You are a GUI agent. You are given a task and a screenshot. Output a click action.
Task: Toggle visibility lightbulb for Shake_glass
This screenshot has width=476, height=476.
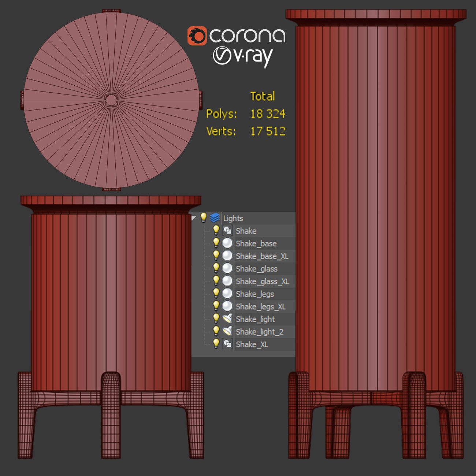click(x=216, y=268)
